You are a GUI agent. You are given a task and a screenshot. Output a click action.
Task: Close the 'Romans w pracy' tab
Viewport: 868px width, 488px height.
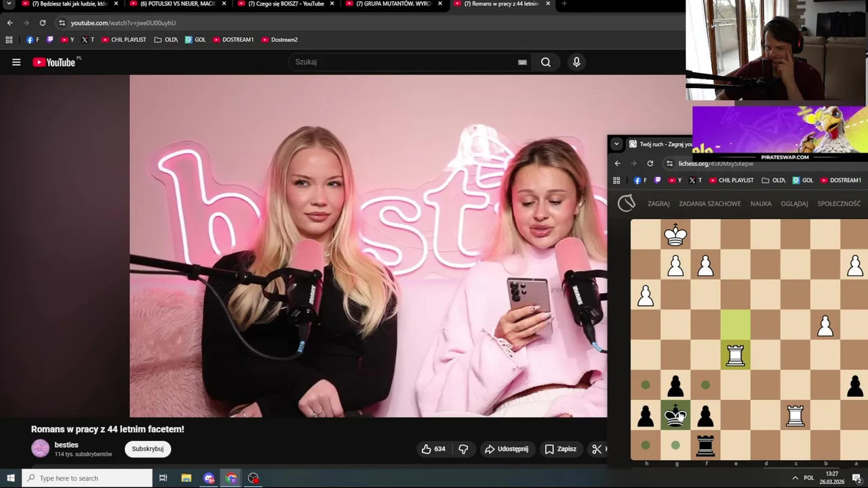[548, 4]
